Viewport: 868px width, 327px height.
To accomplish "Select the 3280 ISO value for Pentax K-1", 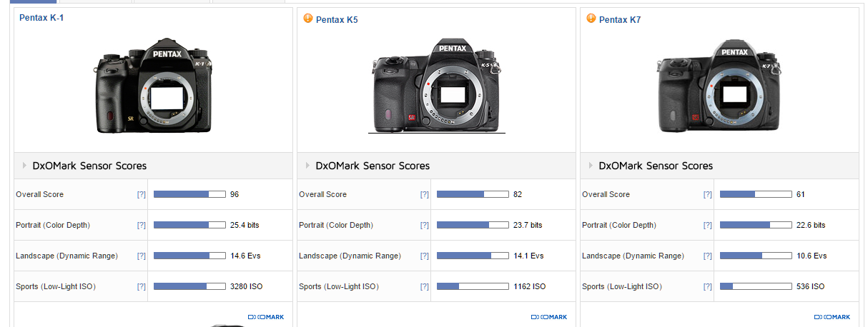I will coord(246,287).
